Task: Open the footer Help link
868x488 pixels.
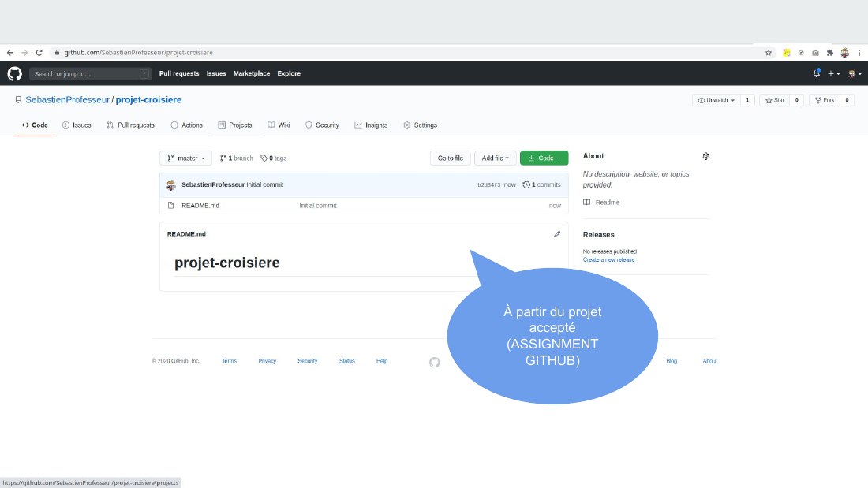Action: (382, 361)
